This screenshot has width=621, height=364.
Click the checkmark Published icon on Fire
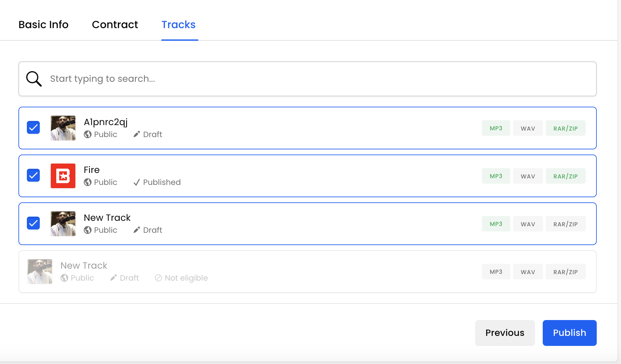coord(136,182)
